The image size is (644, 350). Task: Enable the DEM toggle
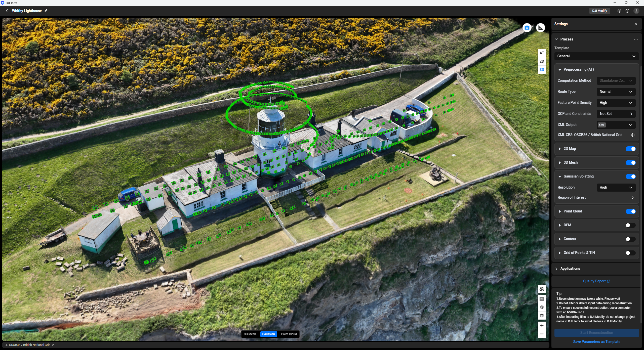tap(630, 225)
